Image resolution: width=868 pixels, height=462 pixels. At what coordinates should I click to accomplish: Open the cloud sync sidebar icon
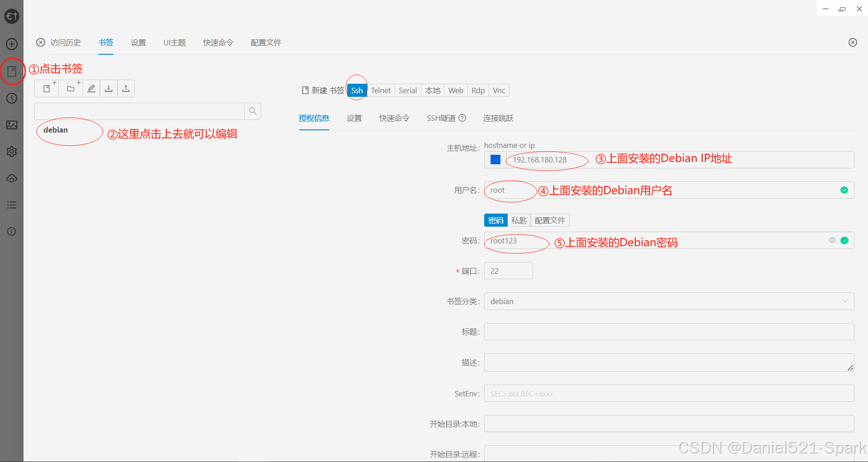[x=12, y=178]
